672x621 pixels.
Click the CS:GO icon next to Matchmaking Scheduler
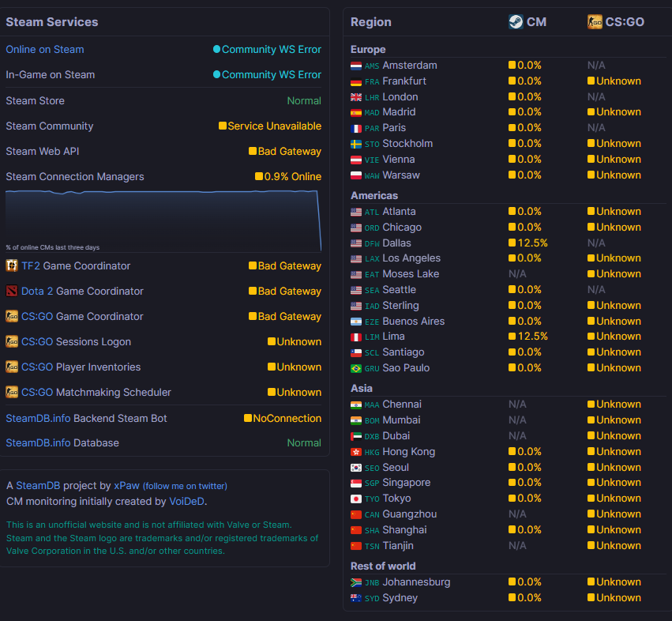click(12, 392)
